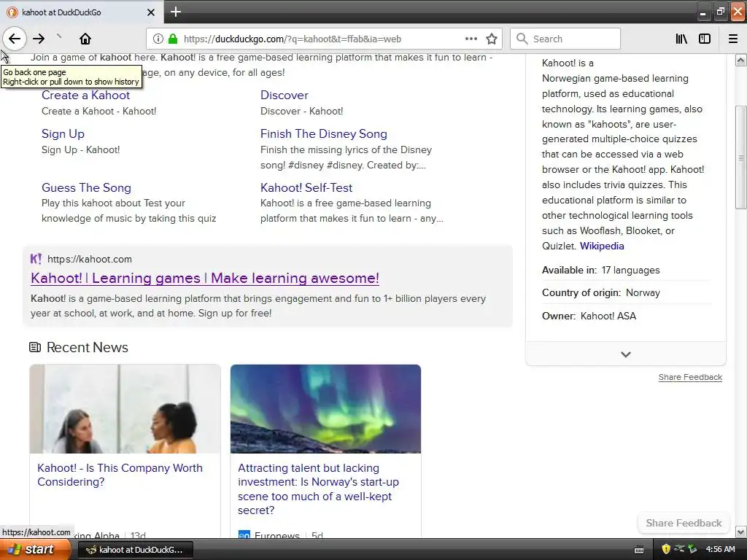Open Kahoot! Self-Test link
This screenshot has width=747, height=560.
[306, 187]
